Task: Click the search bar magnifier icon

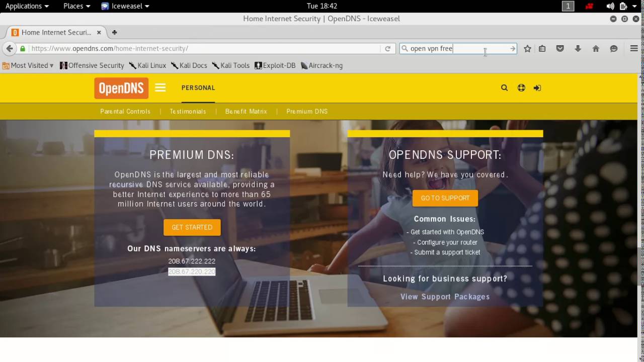Action: click(x=405, y=49)
